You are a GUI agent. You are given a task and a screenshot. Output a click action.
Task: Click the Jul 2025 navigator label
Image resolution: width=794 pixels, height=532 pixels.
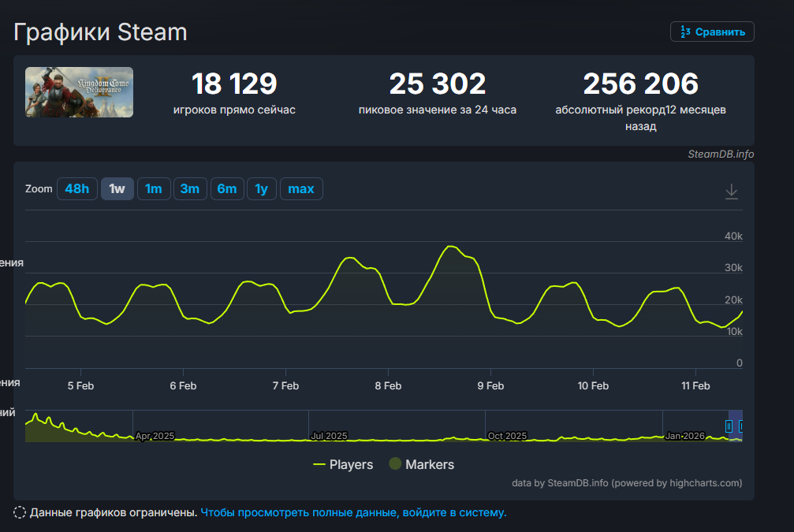pyautogui.click(x=329, y=436)
